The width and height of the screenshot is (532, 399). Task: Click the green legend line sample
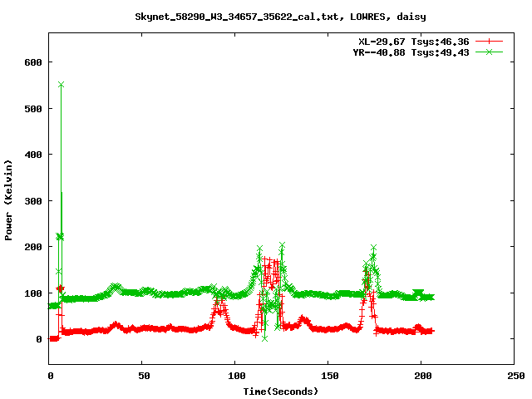[489, 52]
